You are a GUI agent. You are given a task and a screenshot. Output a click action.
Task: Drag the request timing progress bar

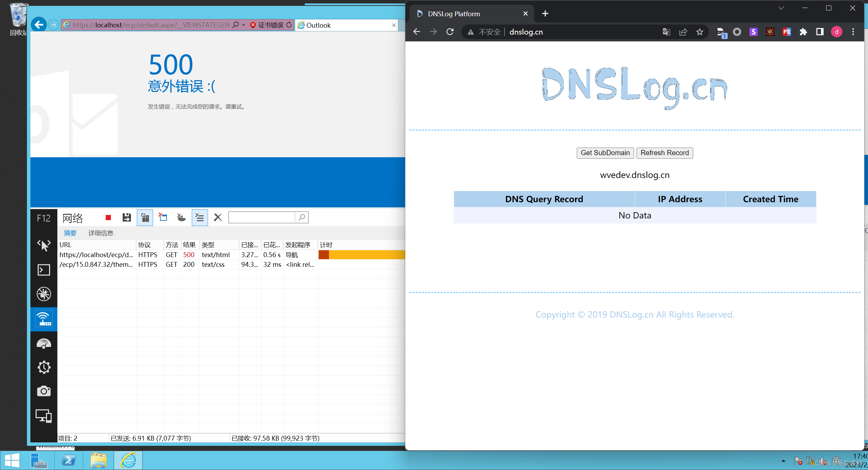pyautogui.click(x=361, y=255)
